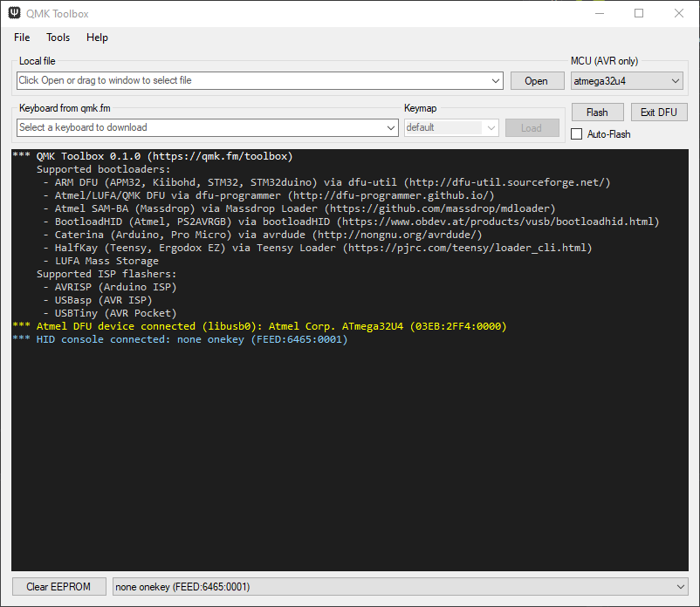Click the HalfKay (Teensy, Ergodox EZ) log line
700x607 pixels.
pos(318,248)
